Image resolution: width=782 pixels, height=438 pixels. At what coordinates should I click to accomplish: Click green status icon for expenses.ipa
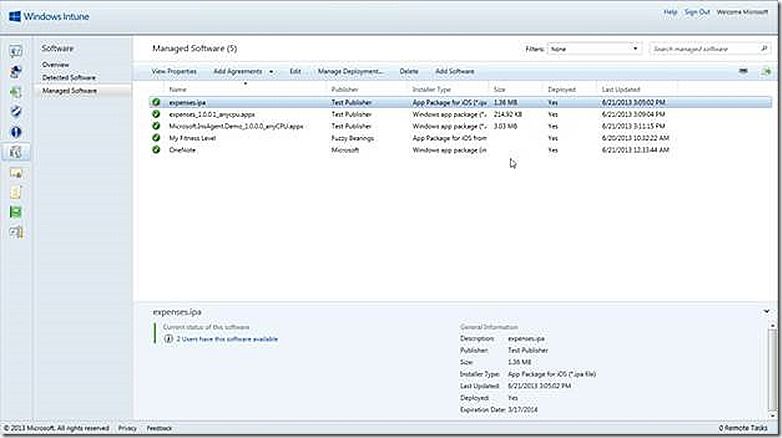pos(156,102)
